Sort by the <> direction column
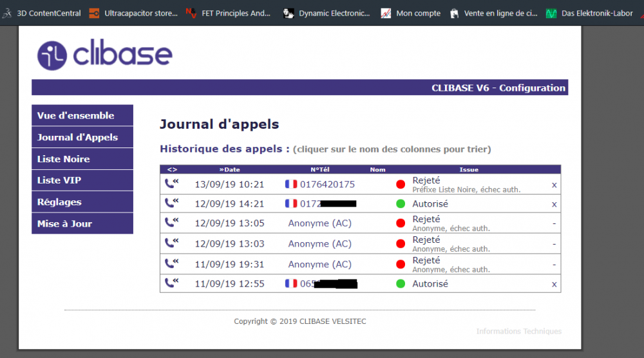This screenshot has width=644, height=358. point(172,169)
